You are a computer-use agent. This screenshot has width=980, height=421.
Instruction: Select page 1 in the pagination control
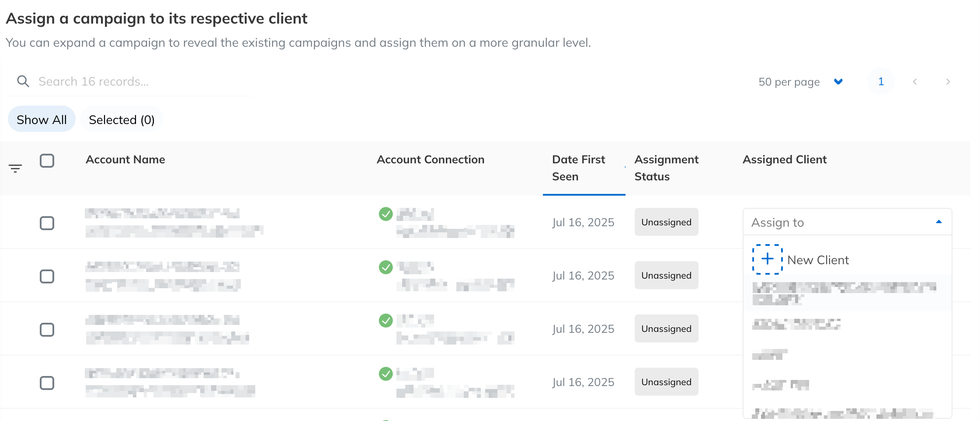(881, 81)
